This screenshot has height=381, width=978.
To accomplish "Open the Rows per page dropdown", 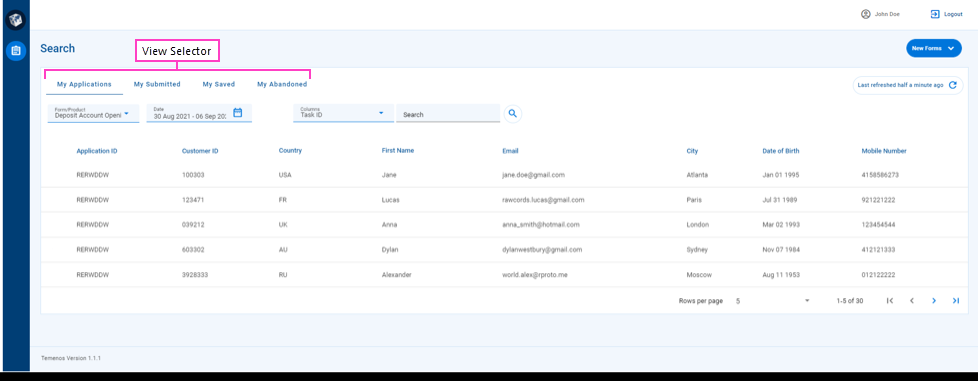I will [772, 301].
